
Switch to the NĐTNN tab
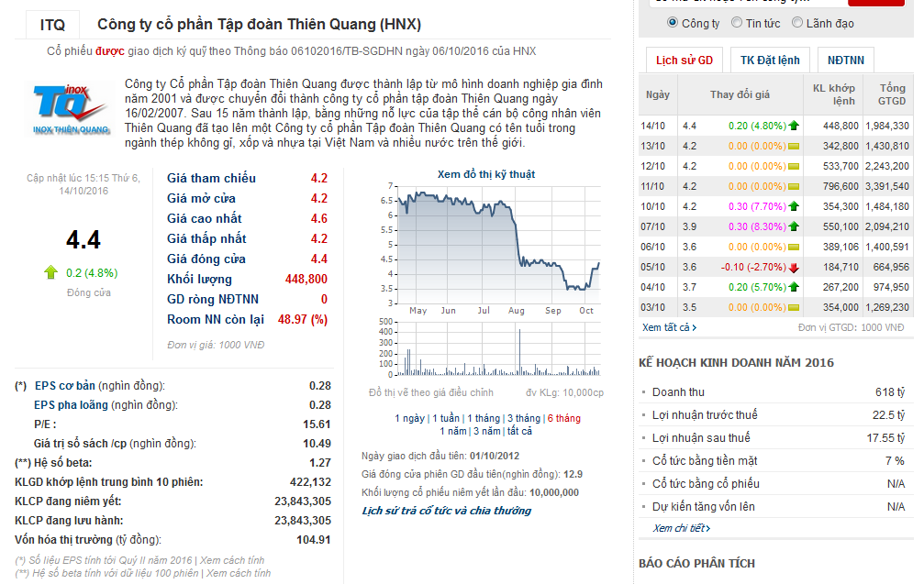(x=846, y=60)
